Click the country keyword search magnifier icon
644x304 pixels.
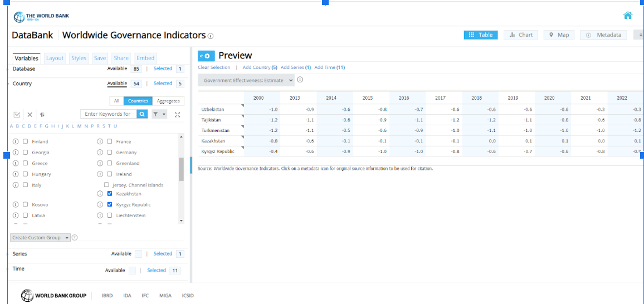[x=142, y=114]
